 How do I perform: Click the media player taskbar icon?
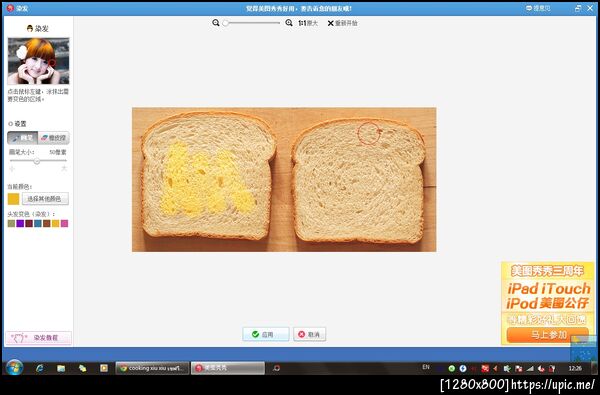click(x=104, y=368)
